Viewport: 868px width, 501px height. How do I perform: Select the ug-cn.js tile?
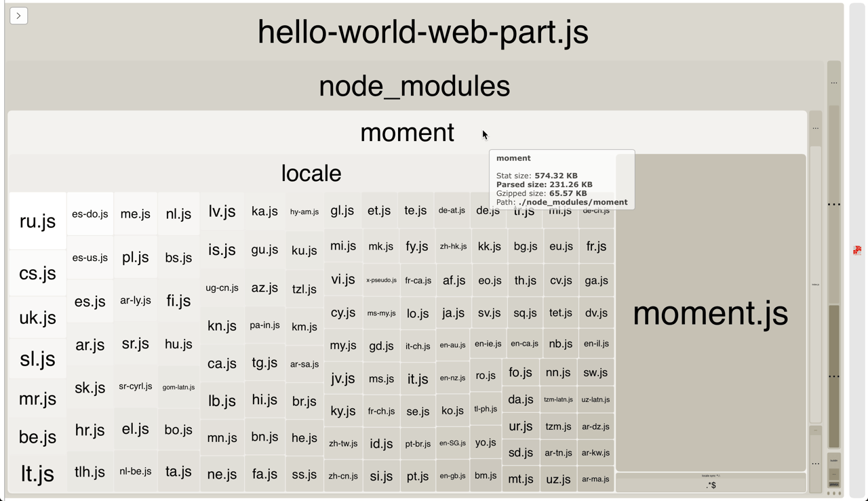pos(222,288)
